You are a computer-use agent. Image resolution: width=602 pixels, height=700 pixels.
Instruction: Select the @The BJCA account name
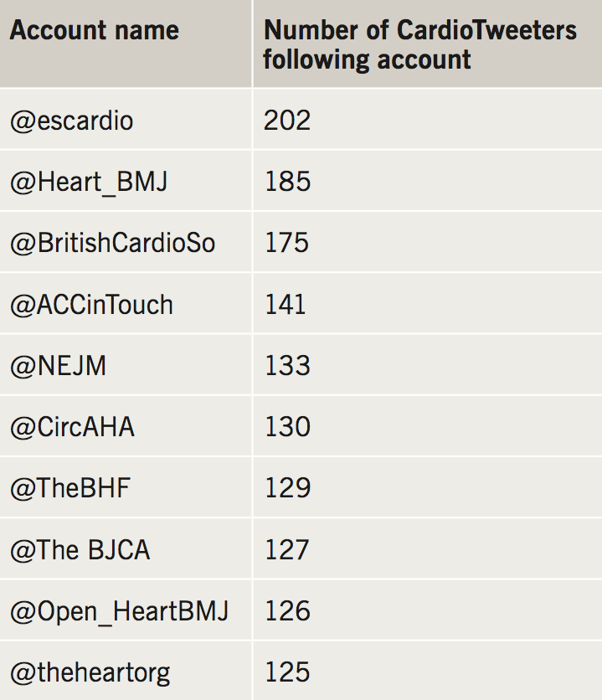tap(80, 550)
